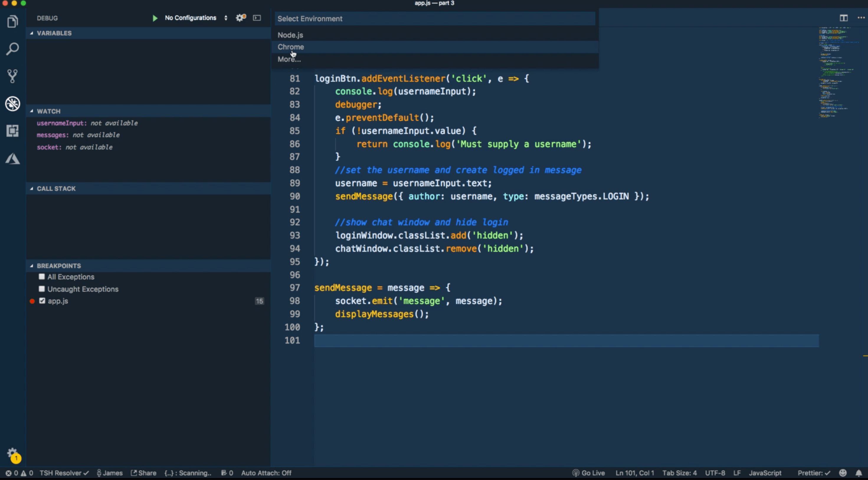Viewport: 868px width, 480px height.
Task: Click the Split Editor icon top right
Action: tap(844, 18)
